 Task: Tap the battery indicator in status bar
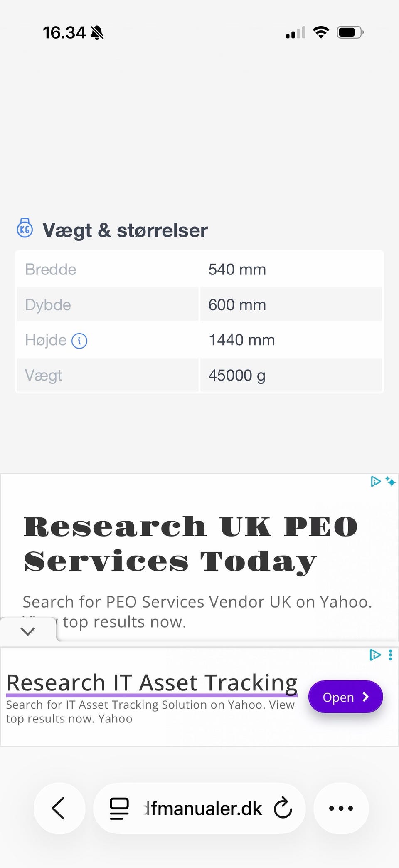350,32
